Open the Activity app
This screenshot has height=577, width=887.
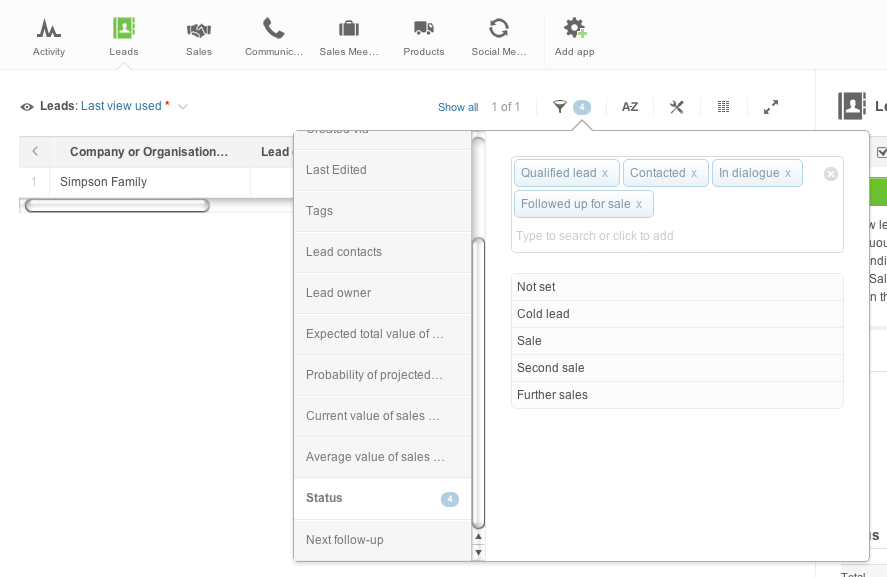[x=49, y=37]
